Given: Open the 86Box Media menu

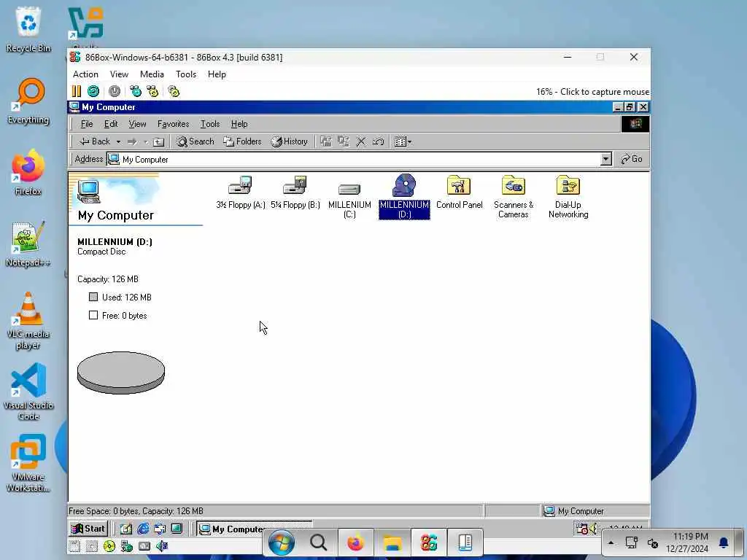Looking at the screenshot, I should pos(152,74).
